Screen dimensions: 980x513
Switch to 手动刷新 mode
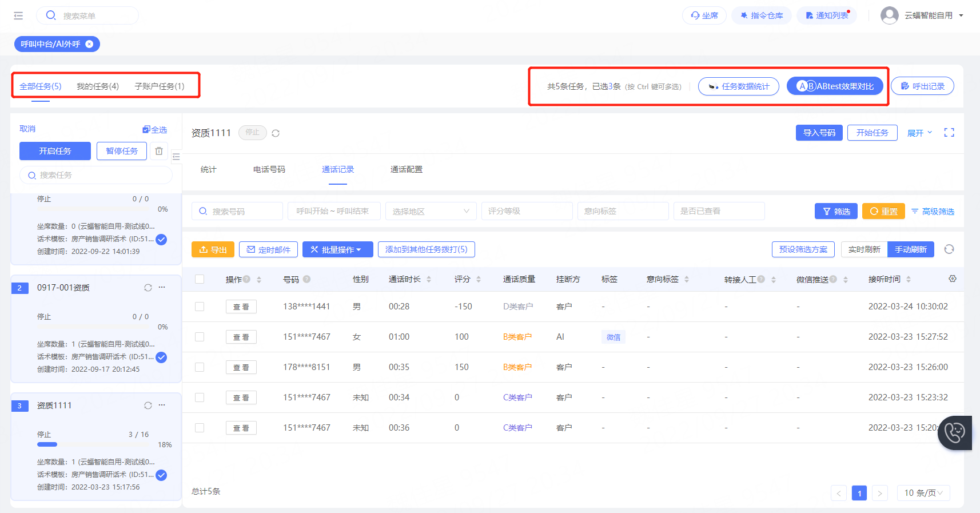tap(911, 249)
